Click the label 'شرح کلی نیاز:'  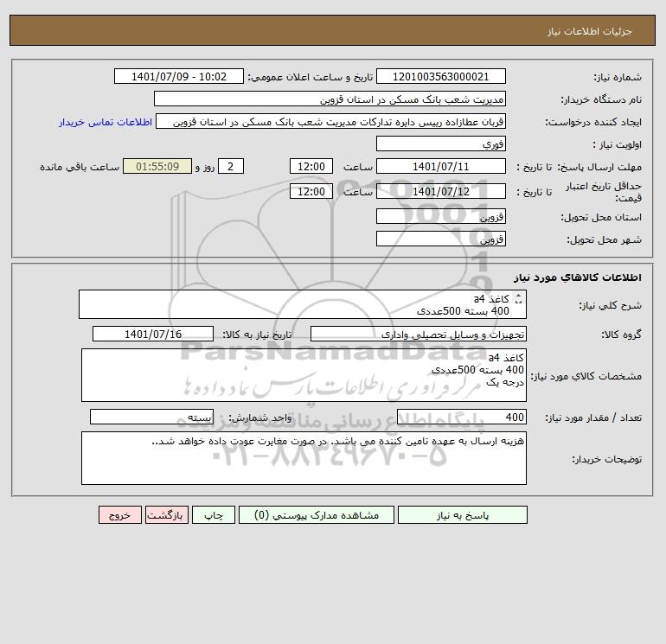(611, 305)
